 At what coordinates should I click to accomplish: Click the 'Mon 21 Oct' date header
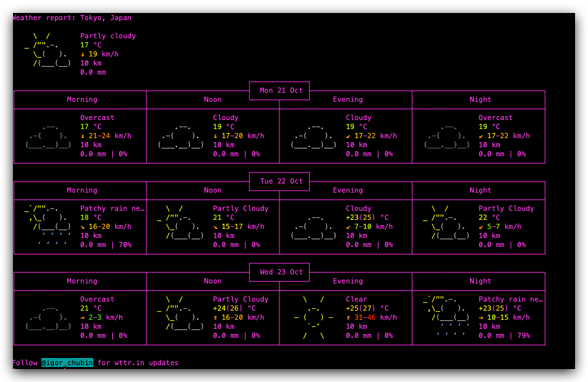pyautogui.click(x=281, y=90)
